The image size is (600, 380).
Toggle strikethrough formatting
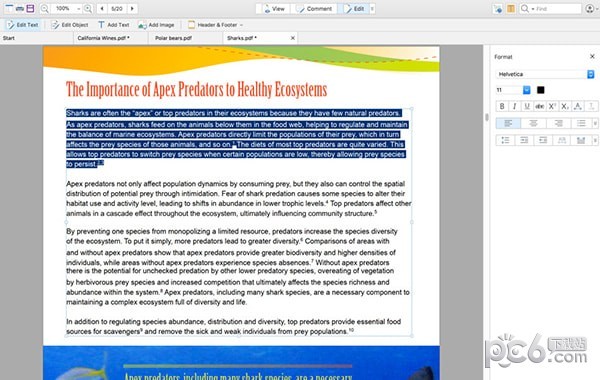tap(540, 106)
